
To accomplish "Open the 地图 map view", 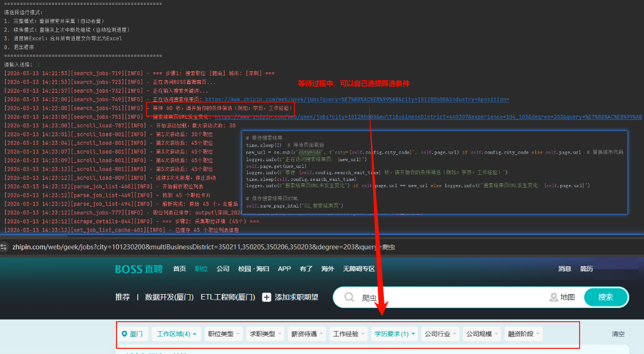I will tap(562, 297).
